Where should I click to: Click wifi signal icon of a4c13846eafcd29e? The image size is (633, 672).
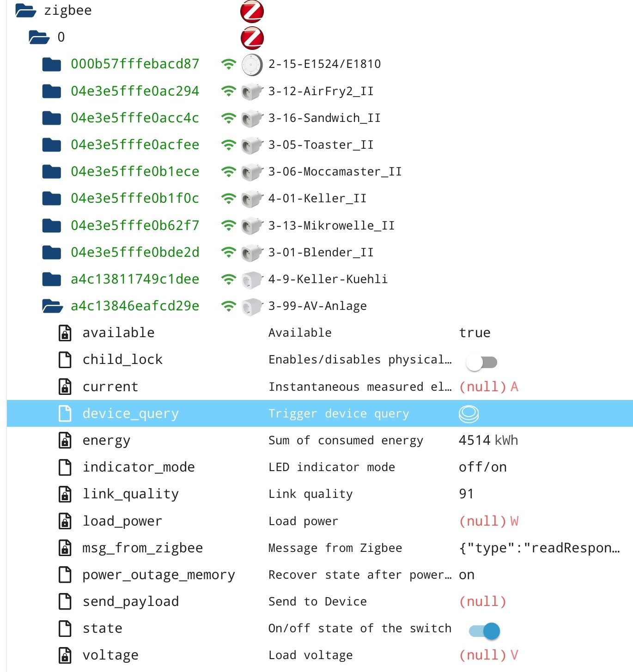point(229,306)
